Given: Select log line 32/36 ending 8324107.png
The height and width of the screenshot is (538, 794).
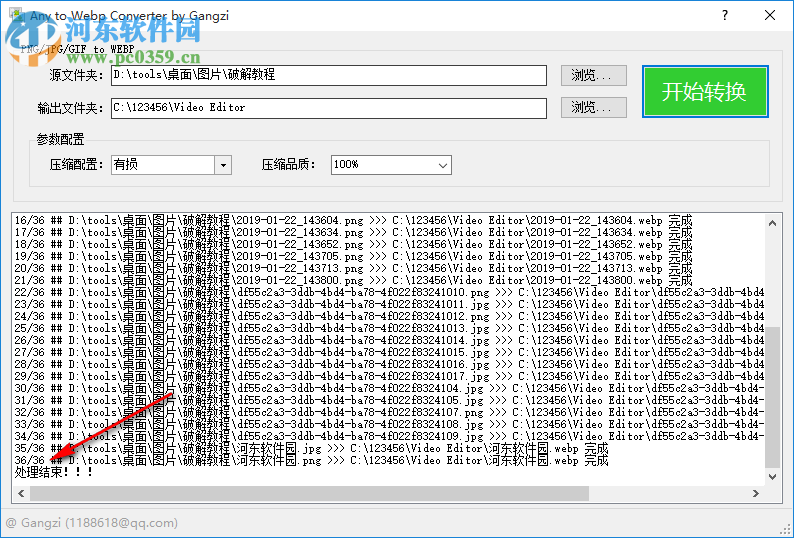Looking at the screenshot, I should 389,412.
